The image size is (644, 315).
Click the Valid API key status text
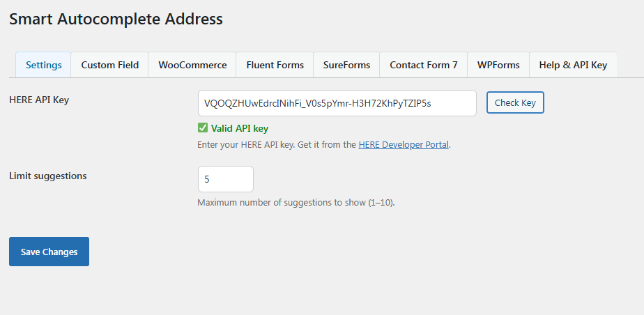point(240,128)
